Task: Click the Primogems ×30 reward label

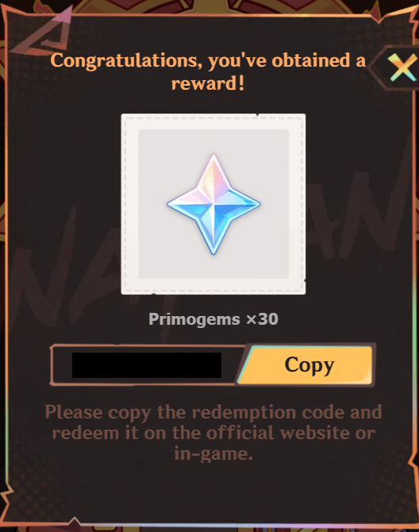Action: [213, 319]
